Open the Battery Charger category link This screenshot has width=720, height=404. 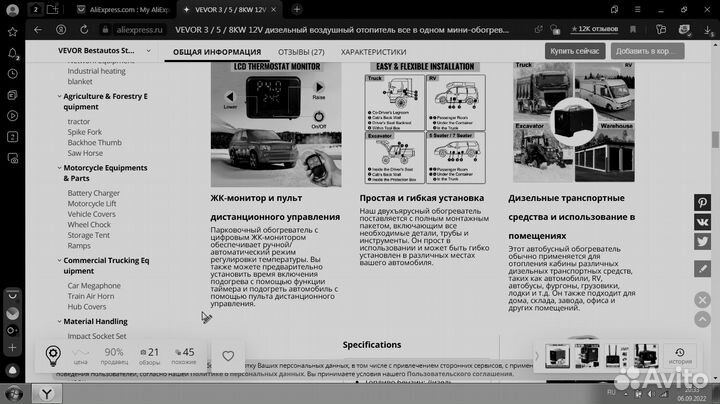tap(93, 193)
